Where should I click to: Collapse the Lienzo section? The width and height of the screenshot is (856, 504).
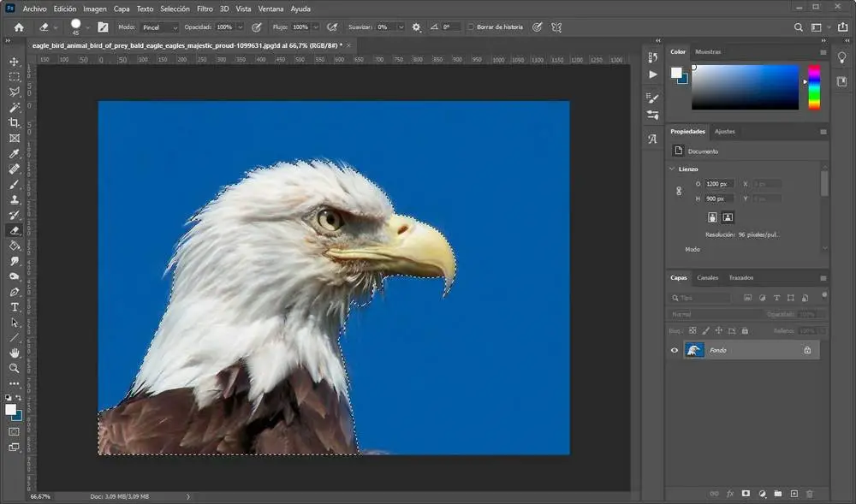point(672,169)
